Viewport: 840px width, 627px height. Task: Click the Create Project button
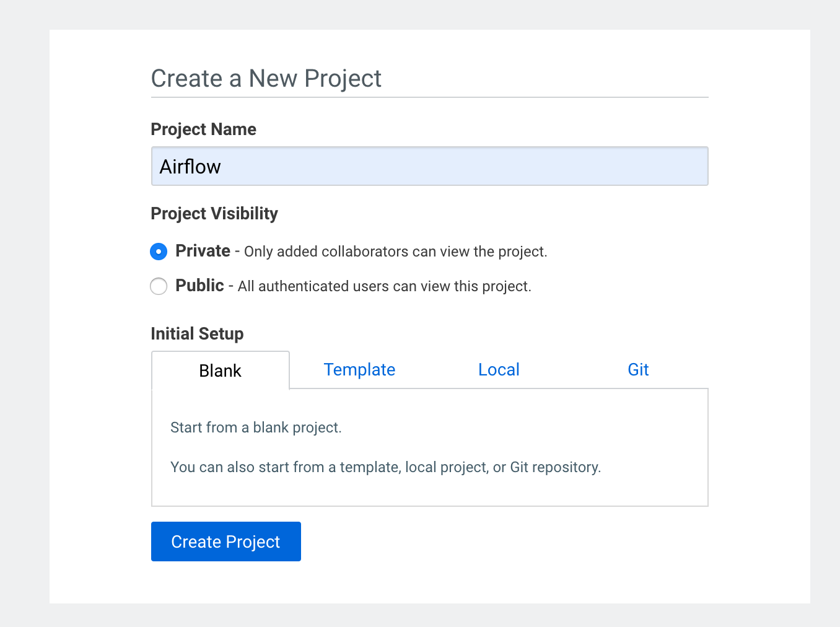(225, 541)
